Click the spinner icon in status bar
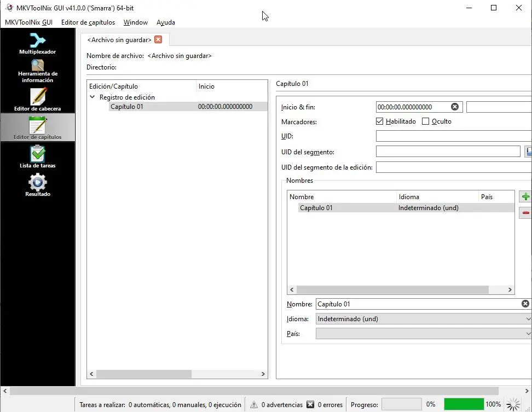 pyautogui.click(x=513, y=404)
